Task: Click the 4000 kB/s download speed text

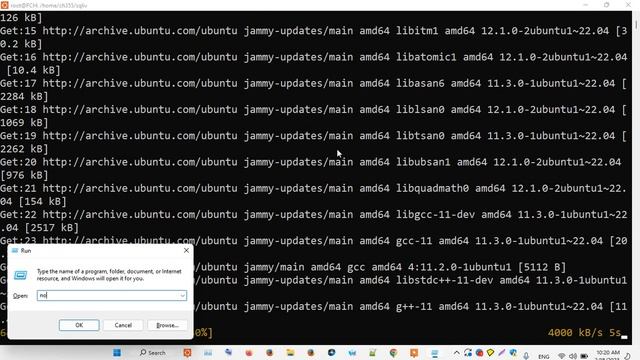Action: pos(578,333)
